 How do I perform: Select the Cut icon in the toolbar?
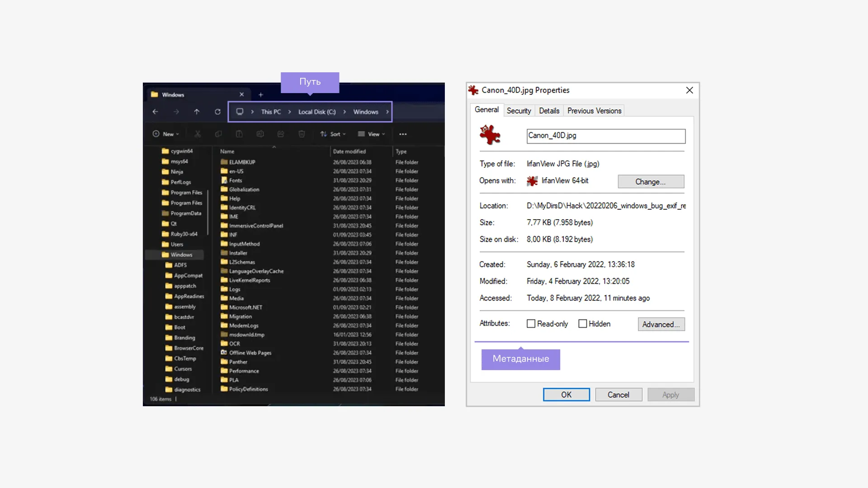click(x=198, y=134)
